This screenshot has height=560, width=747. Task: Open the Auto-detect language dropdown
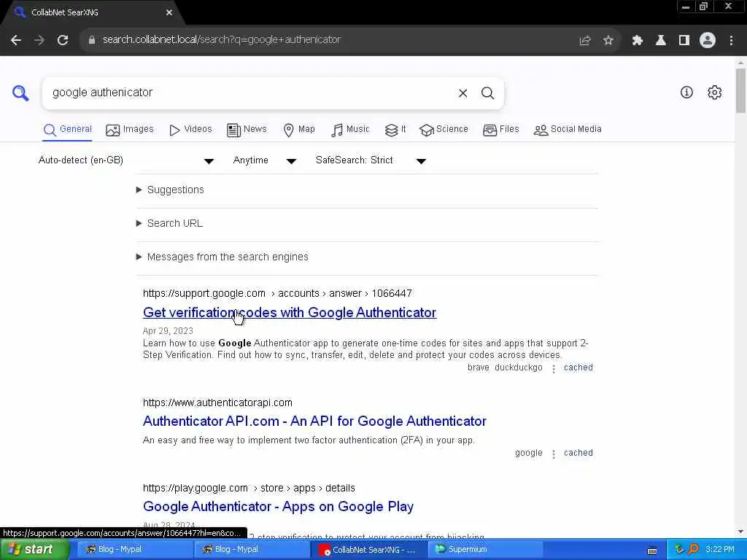[x=126, y=160]
